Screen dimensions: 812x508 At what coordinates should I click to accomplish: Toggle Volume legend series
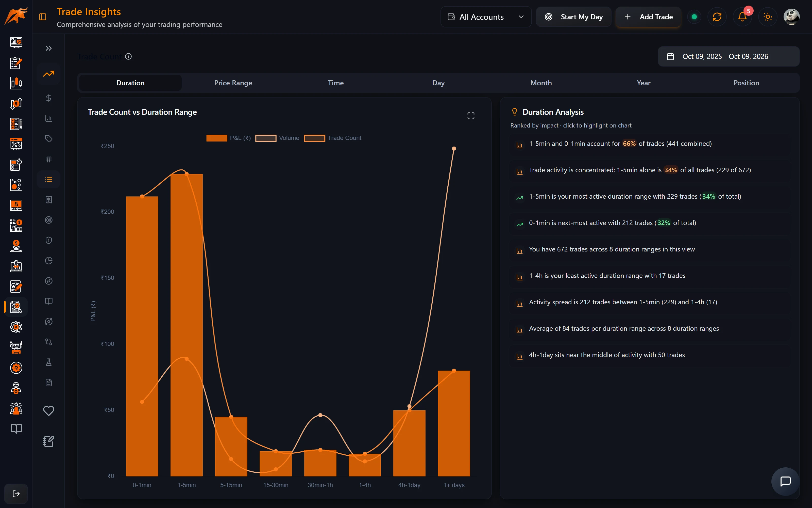277,138
